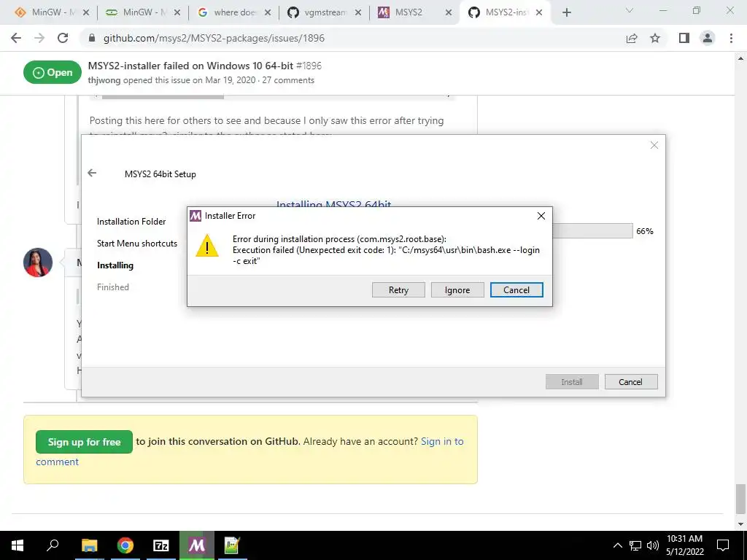Open the network status tray icon

tap(635, 545)
